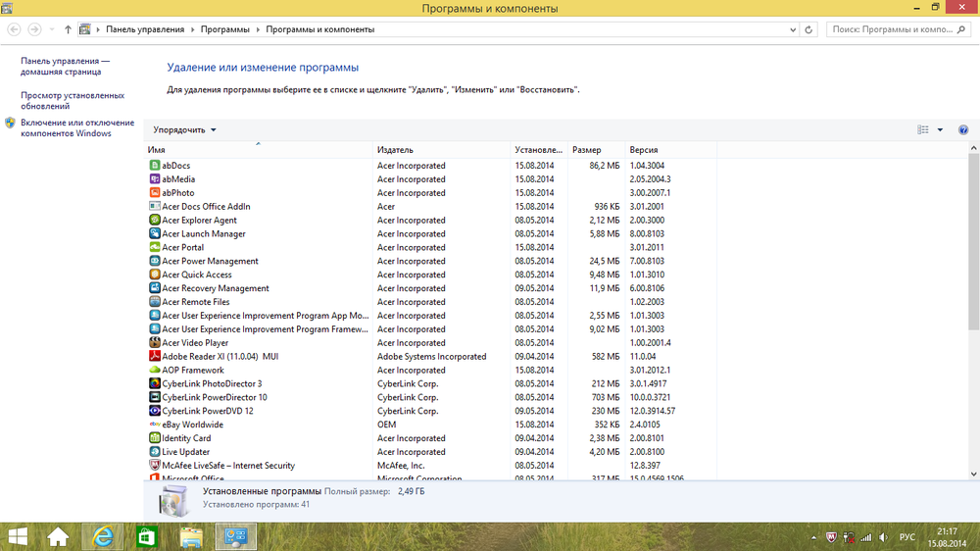Click the Acer Quick Access icon
The image size is (980, 551).
(x=155, y=275)
